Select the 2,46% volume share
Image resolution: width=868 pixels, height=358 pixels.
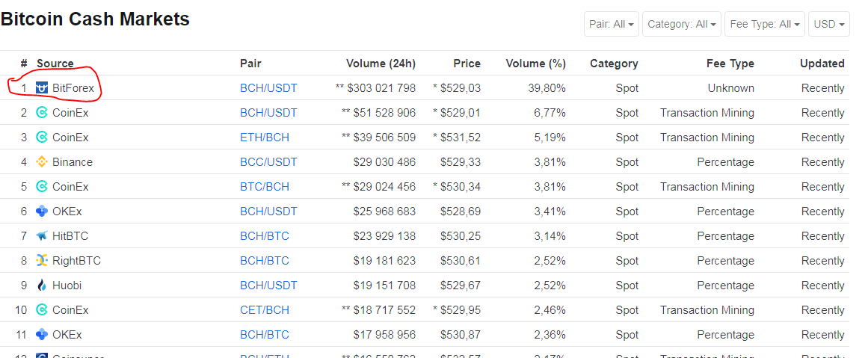[x=550, y=310]
